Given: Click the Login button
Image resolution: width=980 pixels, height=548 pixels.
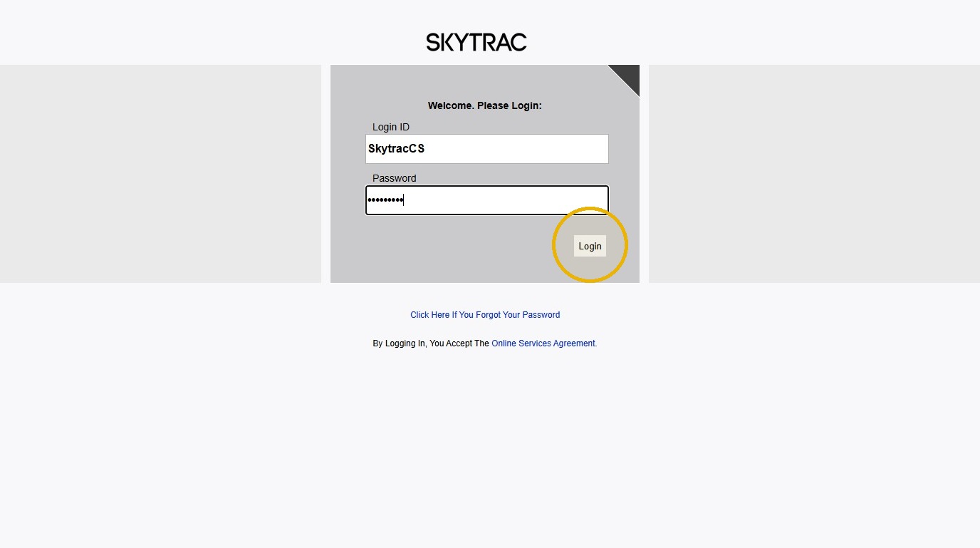Looking at the screenshot, I should (590, 246).
